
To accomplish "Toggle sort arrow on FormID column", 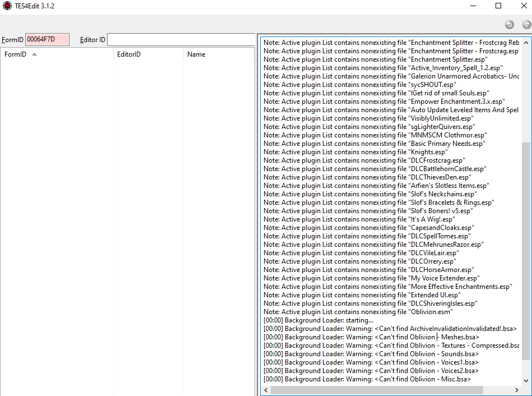I will (x=34, y=54).
